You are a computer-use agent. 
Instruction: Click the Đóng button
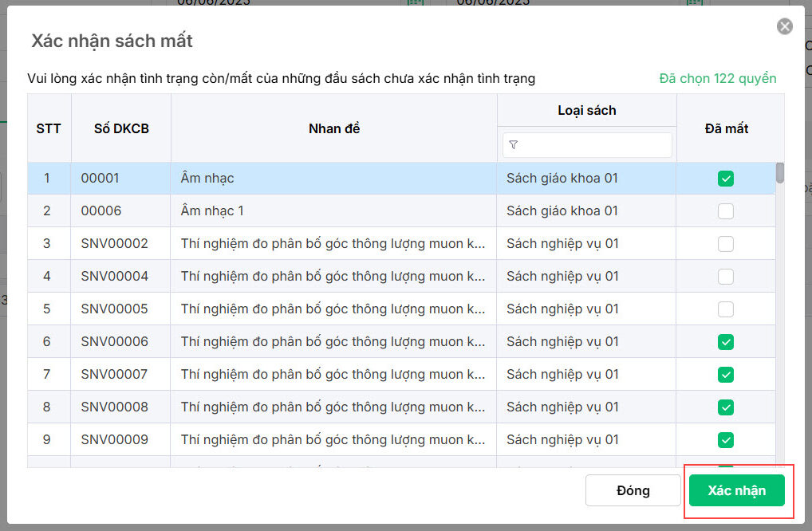(x=633, y=491)
